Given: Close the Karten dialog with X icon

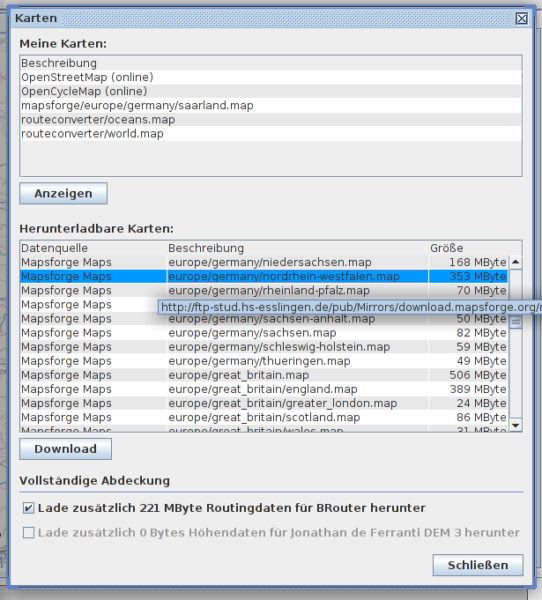Looking at the screenshot, I should click(522, 18).
